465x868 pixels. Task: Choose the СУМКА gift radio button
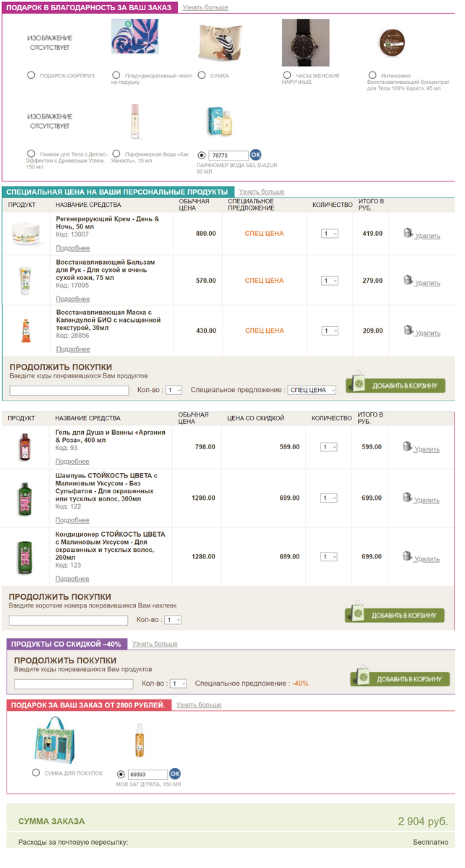click(x=202, y=75)
